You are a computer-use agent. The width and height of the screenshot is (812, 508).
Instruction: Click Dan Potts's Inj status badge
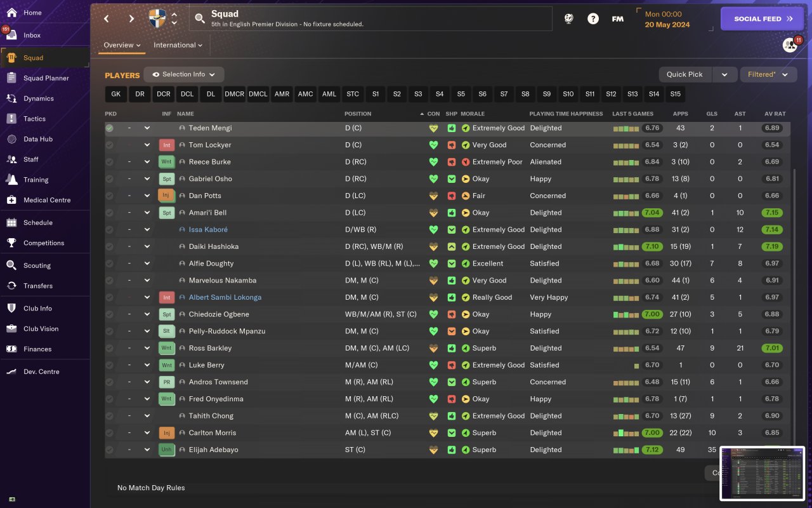pyautogui.click(x=166, y=196)
